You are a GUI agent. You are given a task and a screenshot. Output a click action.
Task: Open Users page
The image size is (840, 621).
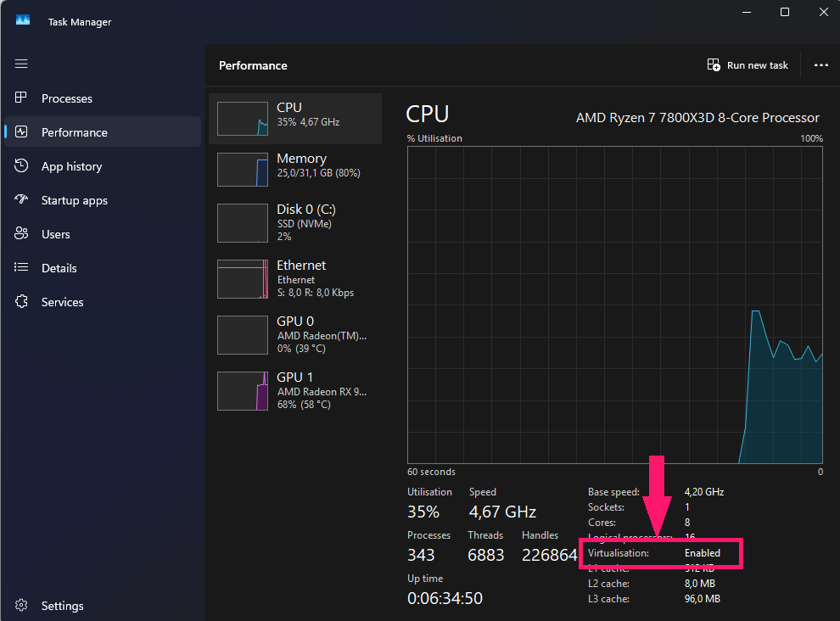point(103,233)
